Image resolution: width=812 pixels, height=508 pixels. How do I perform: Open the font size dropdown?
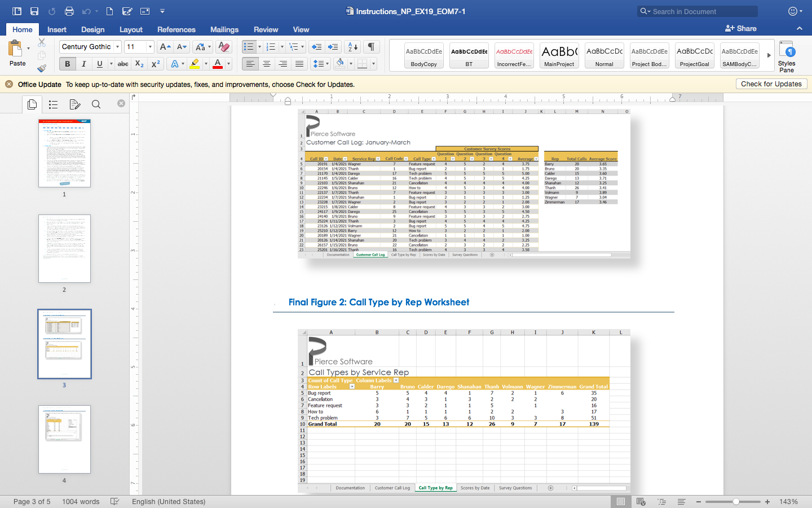click(150, 47)
